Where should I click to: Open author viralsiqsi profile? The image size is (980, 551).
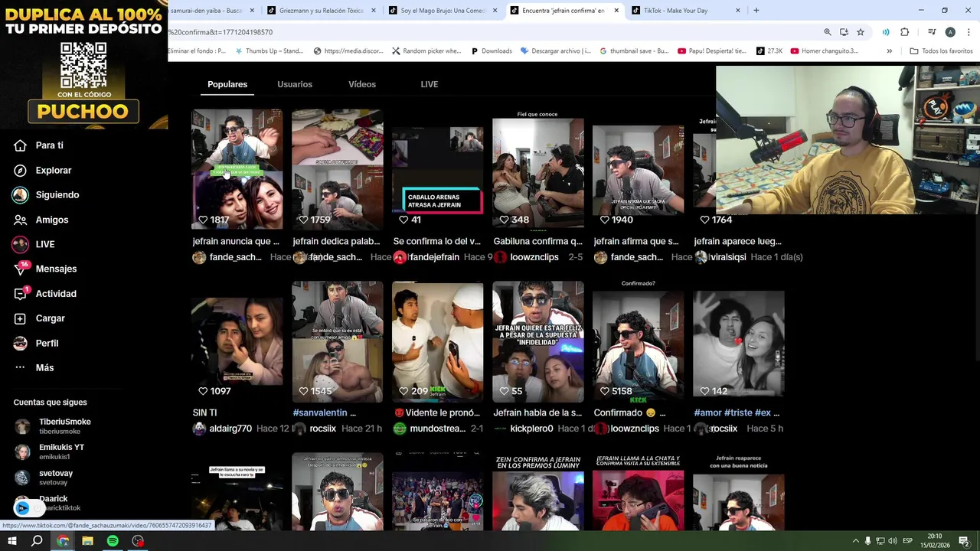[728, 257]
